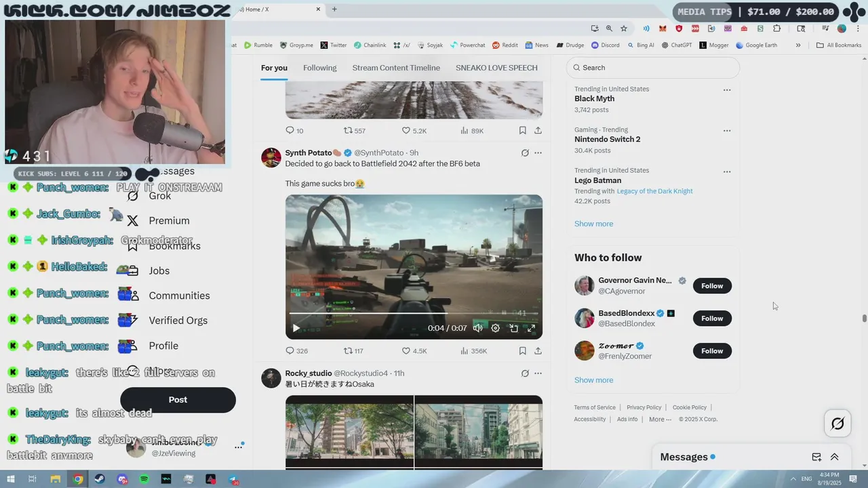Open options for Nintendo Switch 2 trend
Screen dimensions: 868x488
coord(727,131)
